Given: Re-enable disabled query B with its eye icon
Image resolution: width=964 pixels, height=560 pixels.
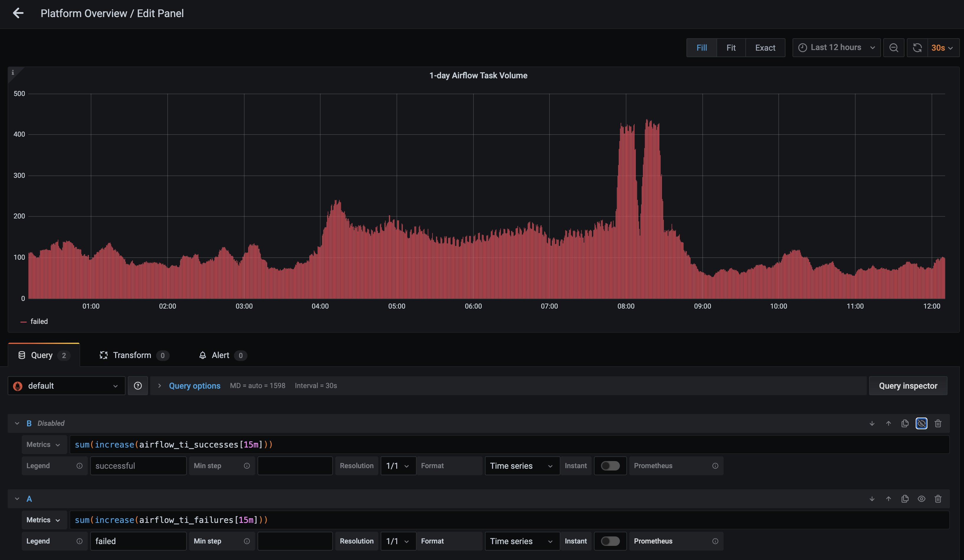Looking at the screenshot, I should (x=922, y=423).
